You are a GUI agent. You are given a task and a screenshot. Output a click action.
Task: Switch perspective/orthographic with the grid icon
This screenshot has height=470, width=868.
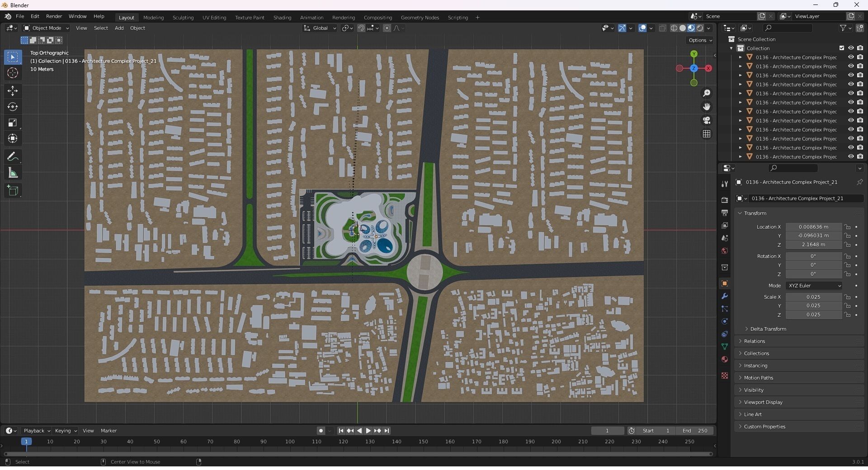point(707,134)
